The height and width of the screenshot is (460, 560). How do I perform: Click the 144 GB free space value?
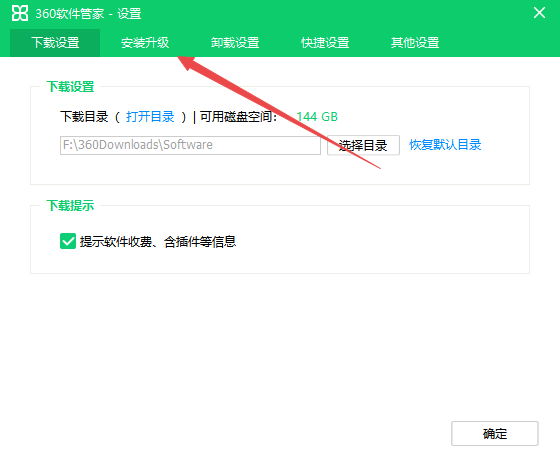pos(317,117)
